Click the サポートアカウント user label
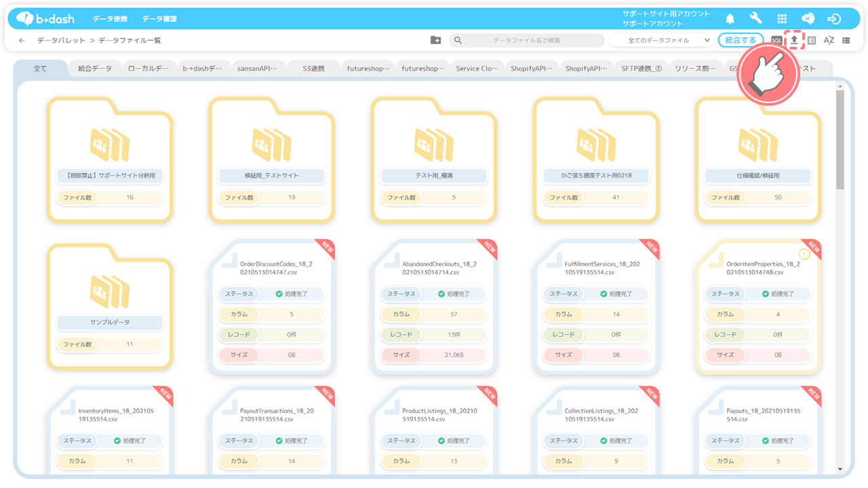The image size is (868, 488). (653, 24)
